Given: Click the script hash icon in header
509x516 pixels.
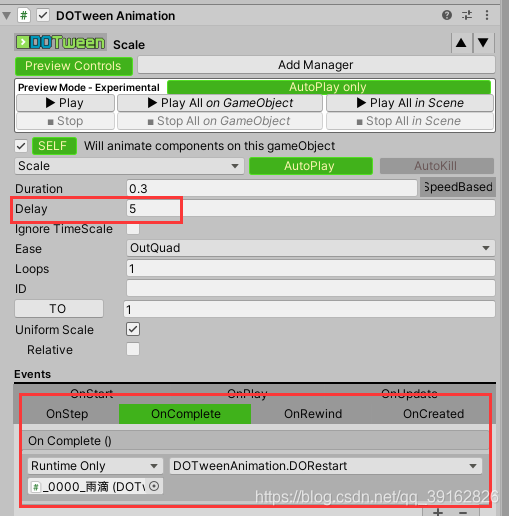Looking at the screenshot, I should (24, 16).
